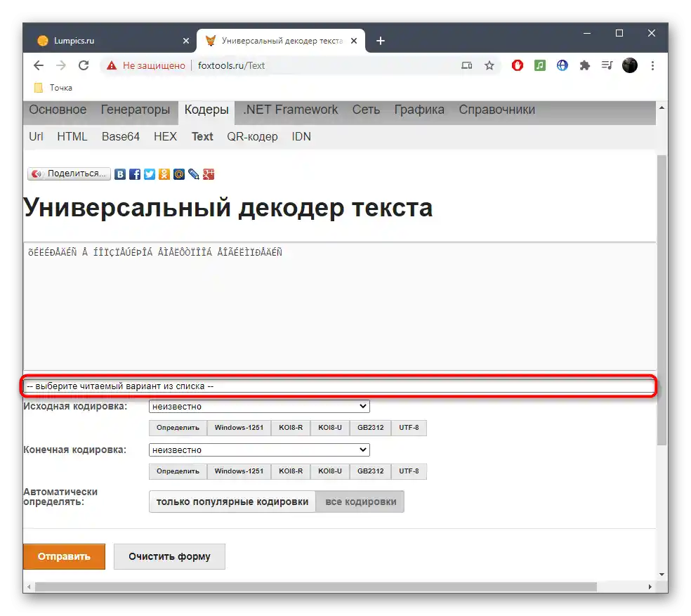Image resolution: width=691 pixels, height=616 pixels.
Task: Open the .NET Framework menu section
Action: point(291,110)
